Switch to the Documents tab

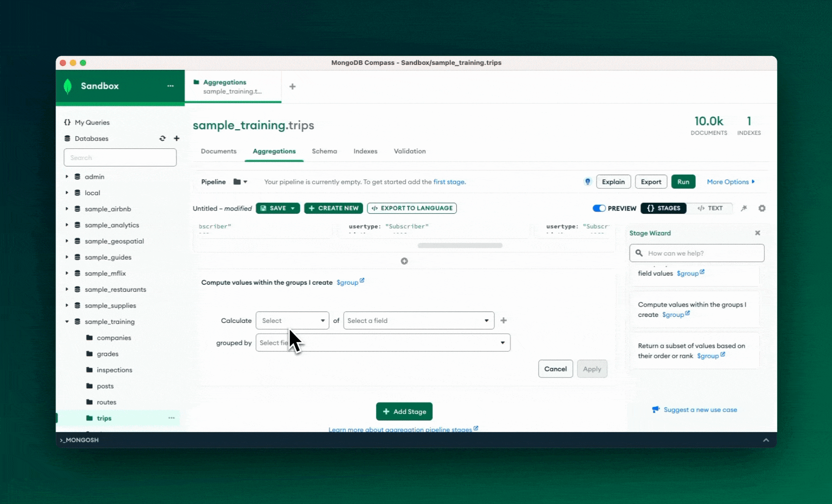point(219,151)
